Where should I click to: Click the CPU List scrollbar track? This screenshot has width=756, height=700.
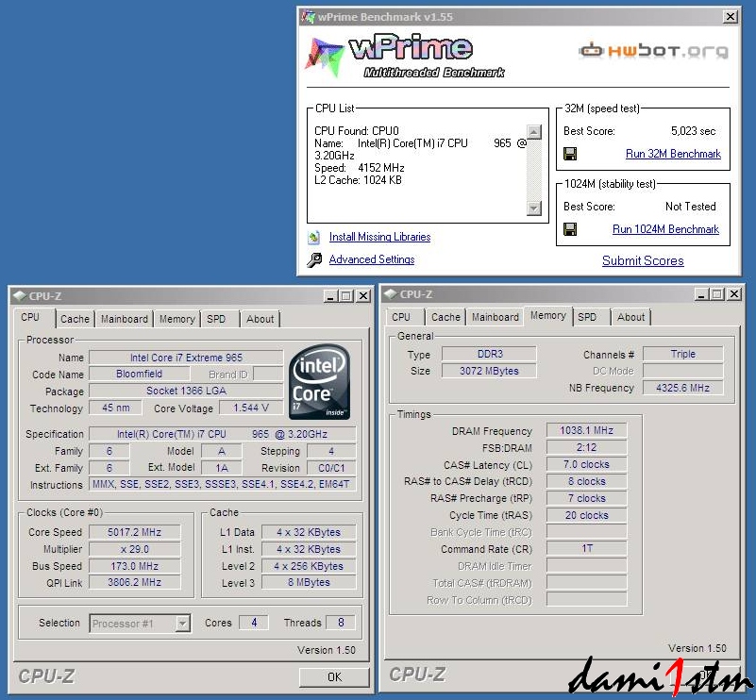click(x=534, y=170)
